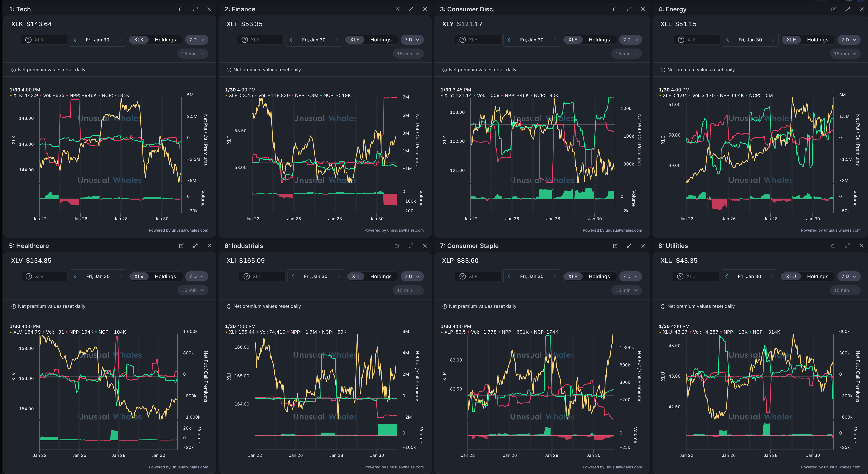Expand the Finance panel to fullscreen
The image size is (868, 474).
[x=411, y=9]
